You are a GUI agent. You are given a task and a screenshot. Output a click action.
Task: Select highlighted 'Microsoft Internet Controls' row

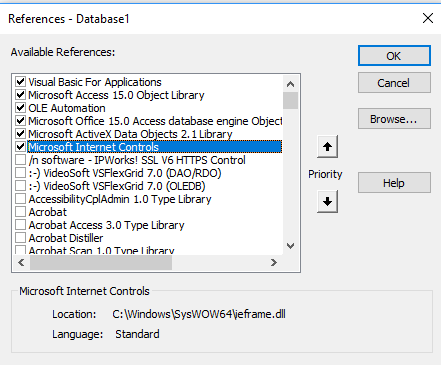click(x=155, y=147)
